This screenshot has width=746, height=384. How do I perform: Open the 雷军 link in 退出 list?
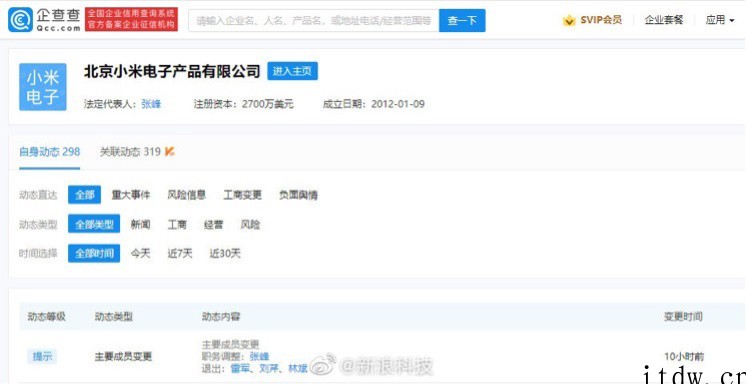click(x=240, y=368)
